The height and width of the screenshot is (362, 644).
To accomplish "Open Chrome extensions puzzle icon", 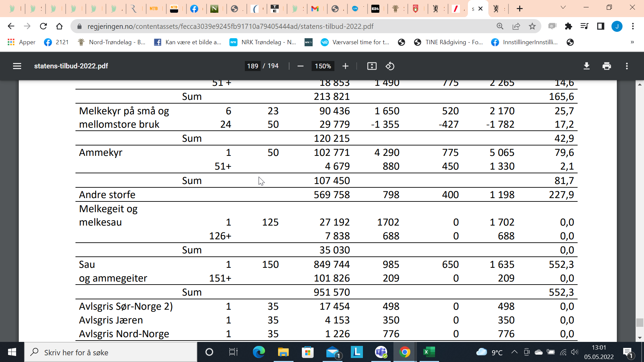I will point(568,26).
